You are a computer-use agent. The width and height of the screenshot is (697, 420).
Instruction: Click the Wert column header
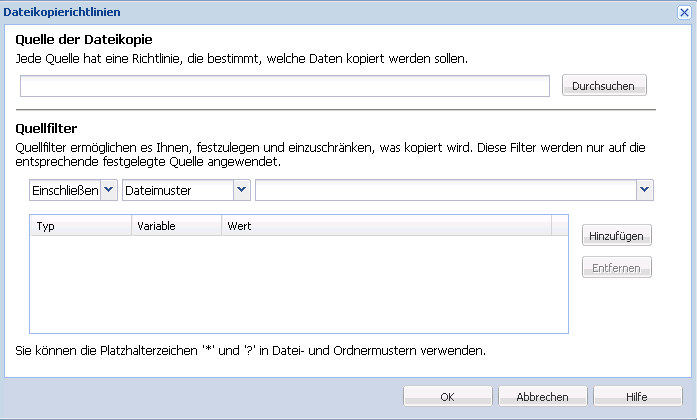386,226
